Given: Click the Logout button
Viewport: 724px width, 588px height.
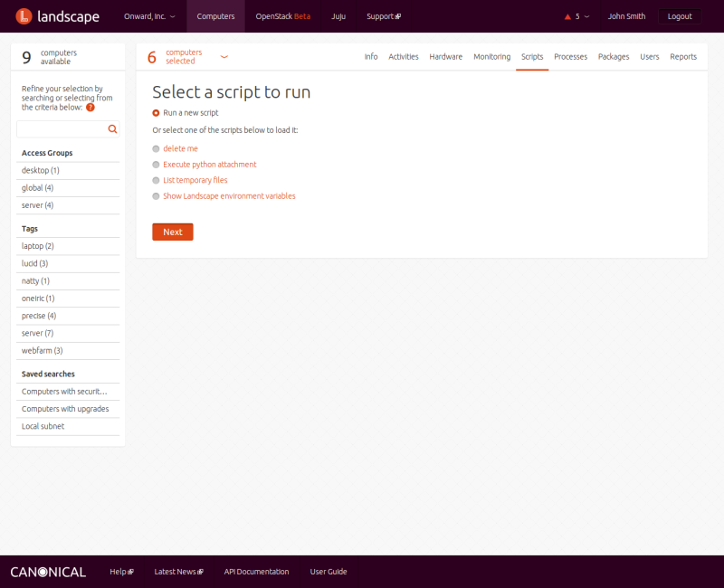Looking at the screenshot, I should click(x=679, y=16).
